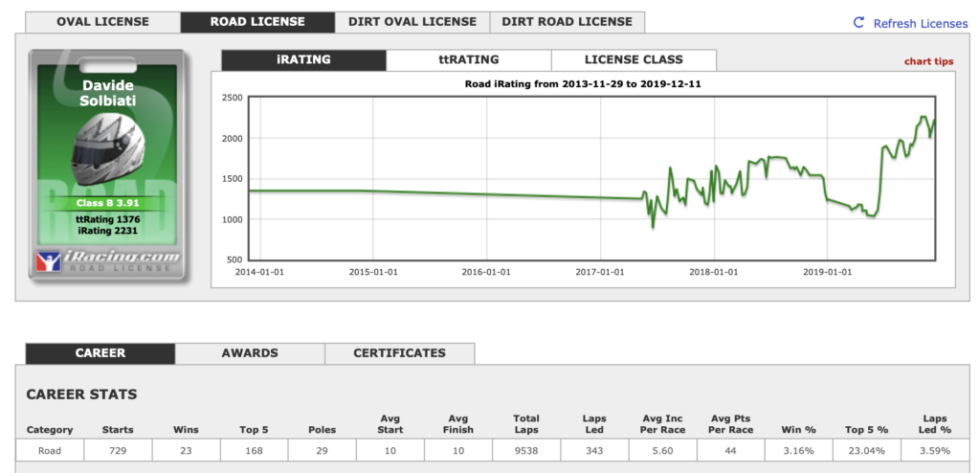The height and width of the screenshot is (473, 980).
Task: Show the ttRATING chart tab
Action: [x=469, y=60]
